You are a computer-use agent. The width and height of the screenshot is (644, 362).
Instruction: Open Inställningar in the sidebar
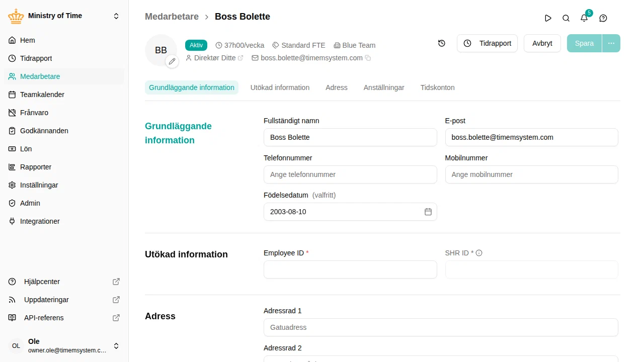coord(64,185)
